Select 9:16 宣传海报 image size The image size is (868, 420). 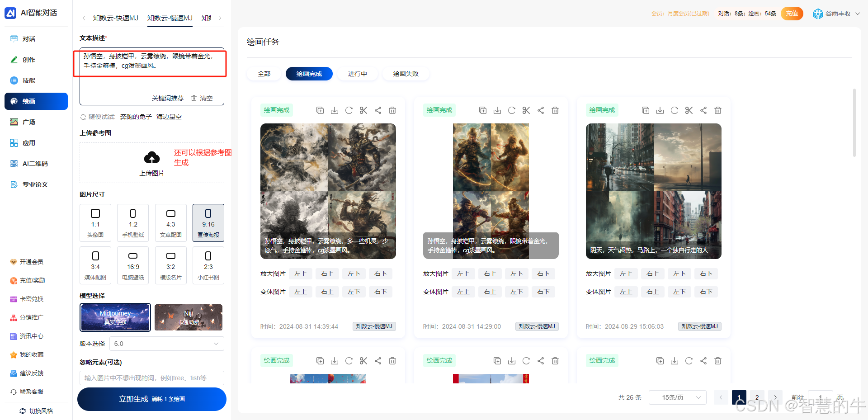208,223
